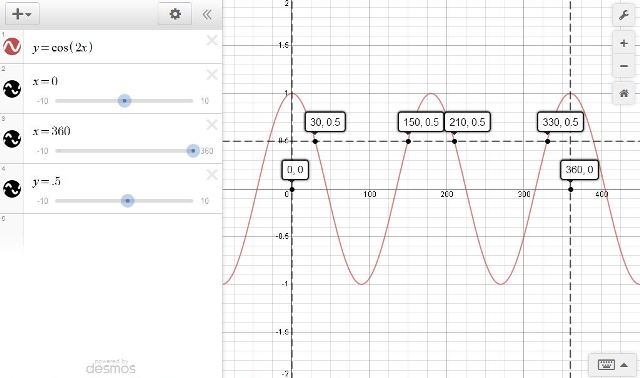Delete the y=cos(2x) expression

click(x=212, y=40)
